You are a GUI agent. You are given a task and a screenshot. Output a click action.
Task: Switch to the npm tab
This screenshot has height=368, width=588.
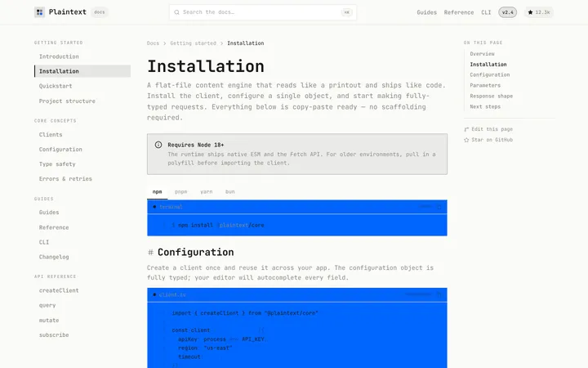157,192
